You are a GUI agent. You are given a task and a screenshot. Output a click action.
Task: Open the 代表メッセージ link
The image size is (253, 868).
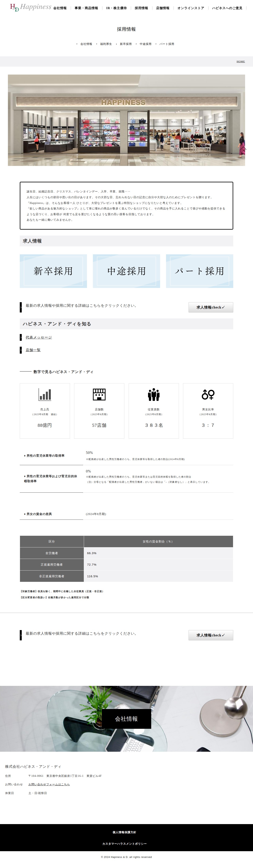coord(39,337)
